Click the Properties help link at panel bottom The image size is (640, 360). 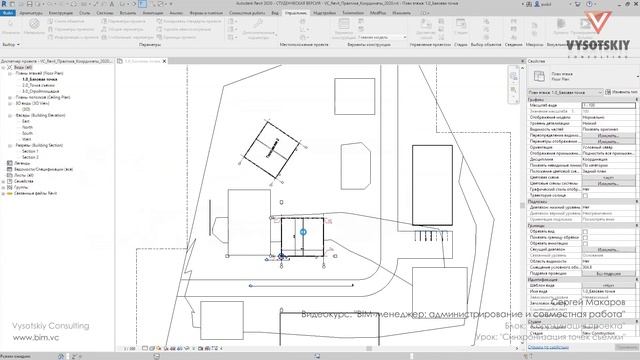point(548,347)
